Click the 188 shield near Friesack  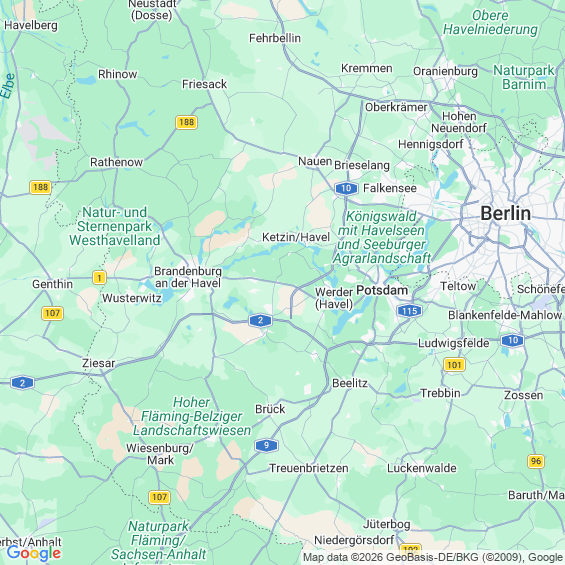186,122
